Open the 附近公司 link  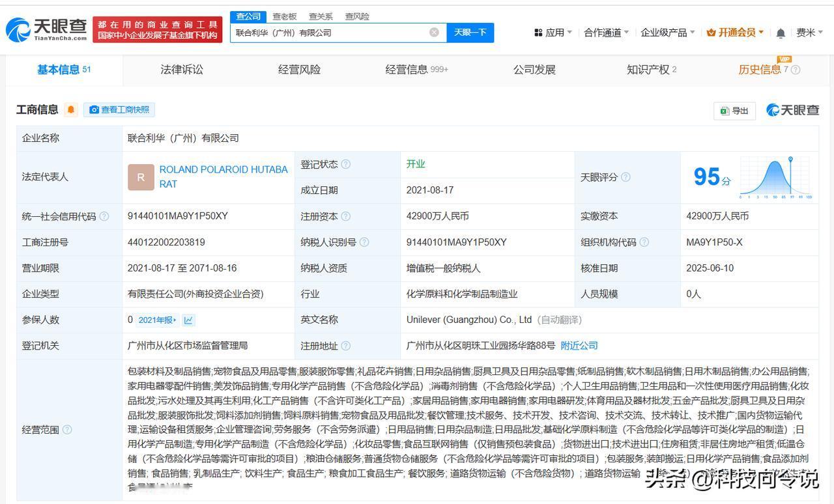click(x=579, y=346)
